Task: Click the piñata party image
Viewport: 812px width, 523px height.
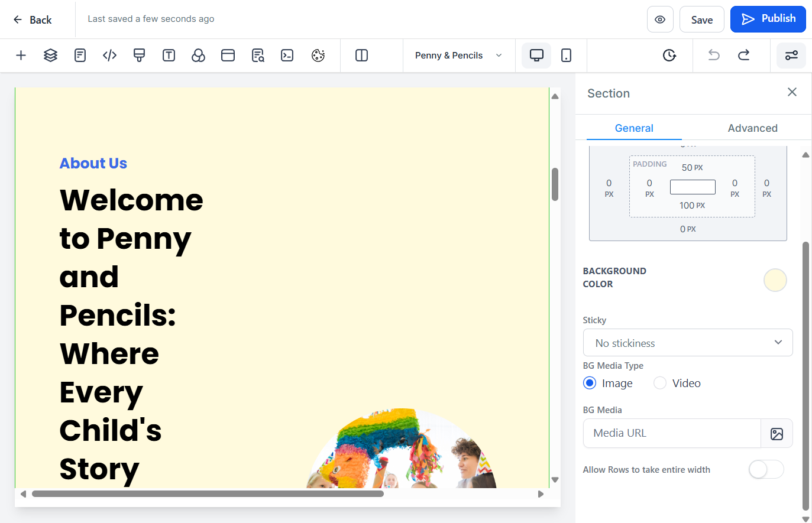Action: click(x=402, y=448)
